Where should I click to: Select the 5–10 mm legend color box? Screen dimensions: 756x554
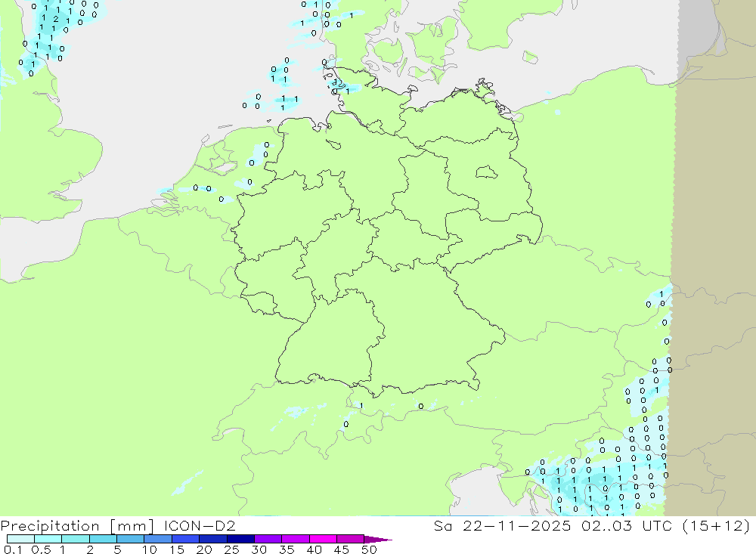coord(131,539)
